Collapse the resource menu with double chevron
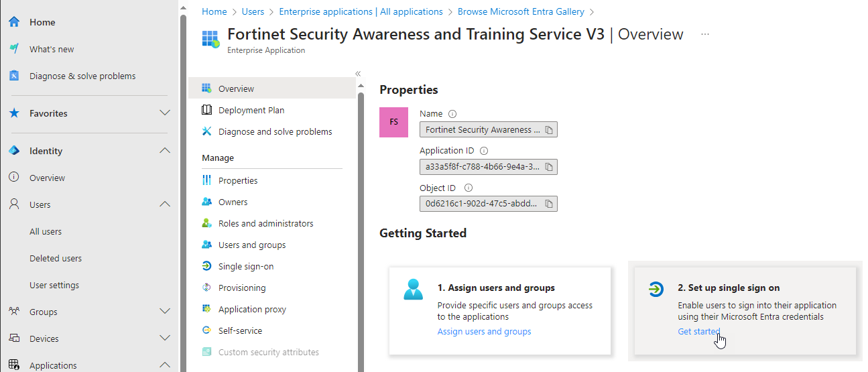Viewport: 868px width, 372px height. coord(358,74)
